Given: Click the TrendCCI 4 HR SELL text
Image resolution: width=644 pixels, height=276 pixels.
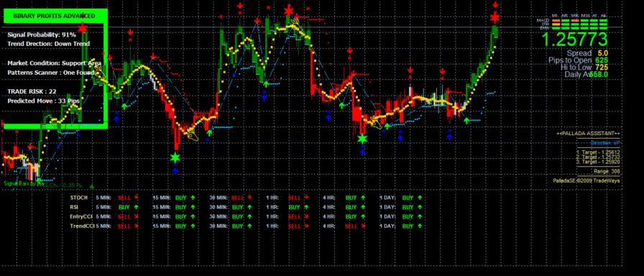Looking at the screenshot, I should [x=351, y=226].
